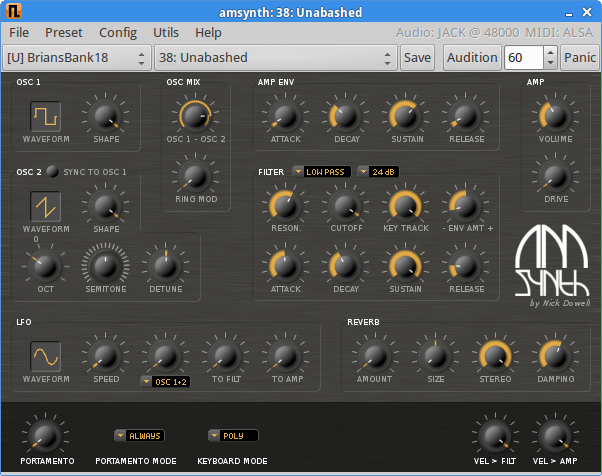
Task: Click the amsynth app icon in title bar
Action: (13, 11)
